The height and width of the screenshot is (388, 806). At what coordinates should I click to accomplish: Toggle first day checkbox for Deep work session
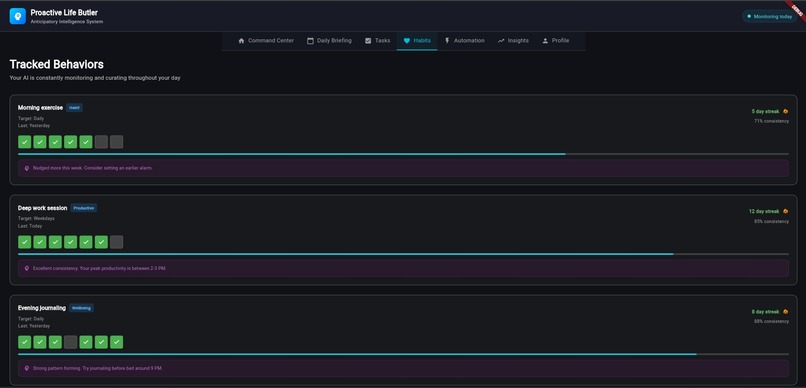coord(25,242)
